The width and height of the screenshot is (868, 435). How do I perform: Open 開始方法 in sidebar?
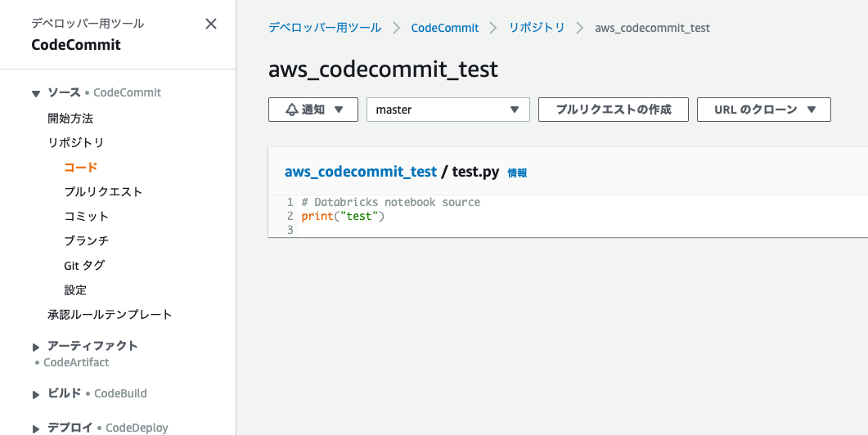(x=70, y=118)
